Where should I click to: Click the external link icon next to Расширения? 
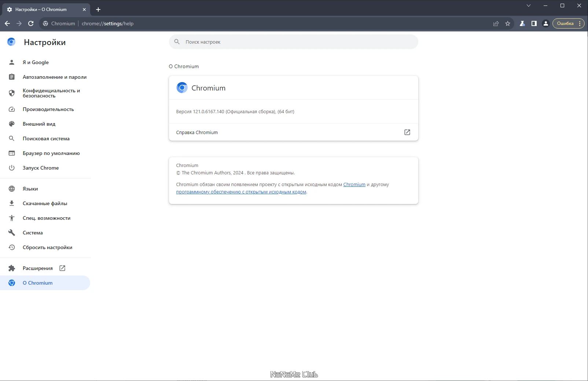point(62,268)
